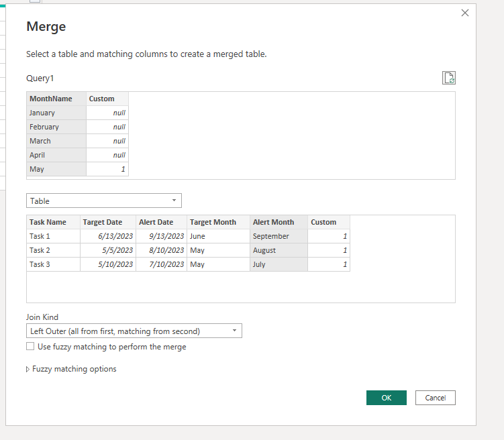
Task: Click the 7/10/2023 alert date cell
Action: (x=161, y=264)
